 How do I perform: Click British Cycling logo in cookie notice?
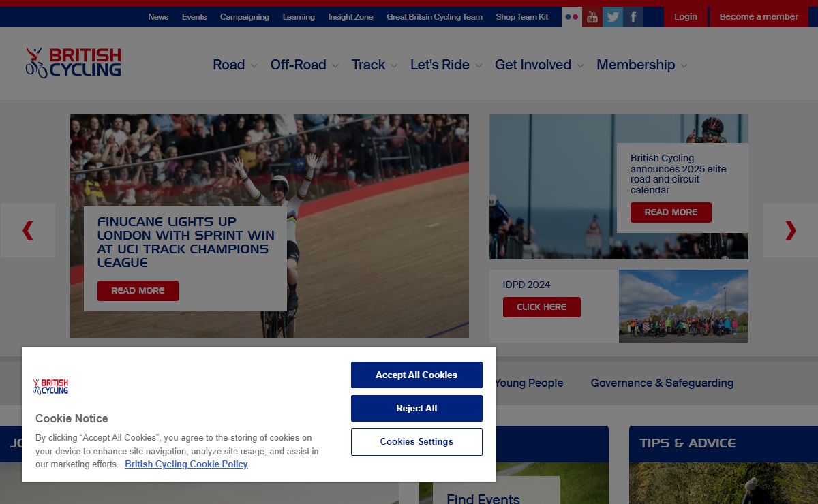coord(51,387)
